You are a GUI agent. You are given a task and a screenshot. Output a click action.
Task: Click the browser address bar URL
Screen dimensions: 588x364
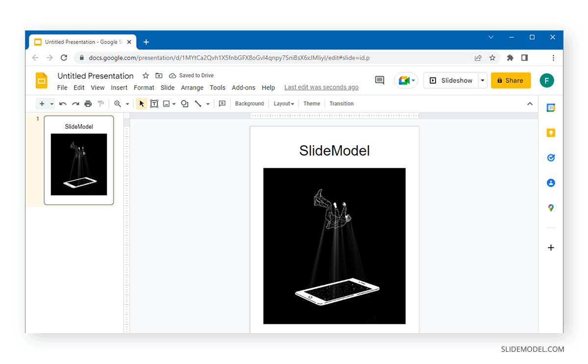tap(229, 58)
